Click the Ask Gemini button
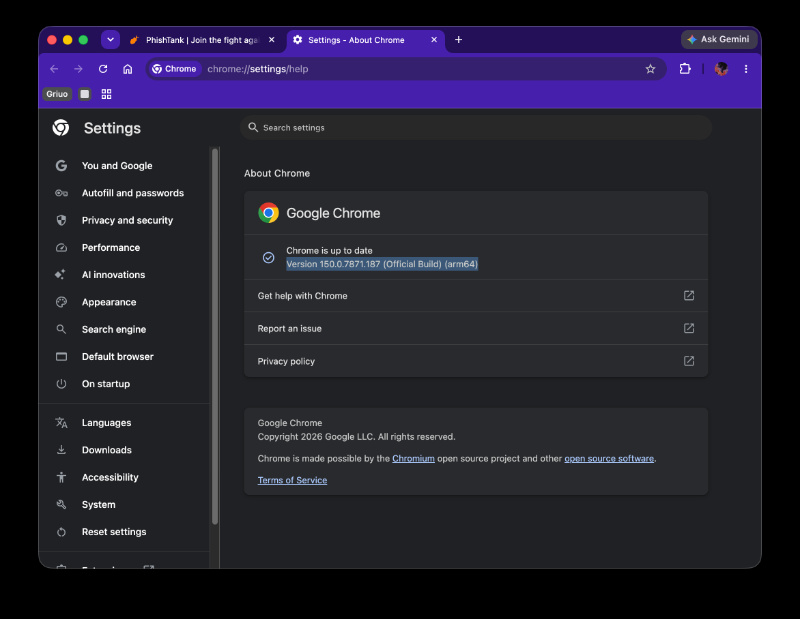The width and height of the screenshot is (800, 619). point(718,39)
